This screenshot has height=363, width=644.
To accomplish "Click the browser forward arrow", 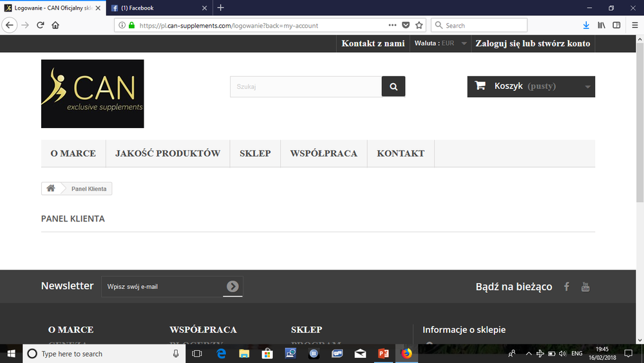I will pyautogui.click(x=25, y=26).
